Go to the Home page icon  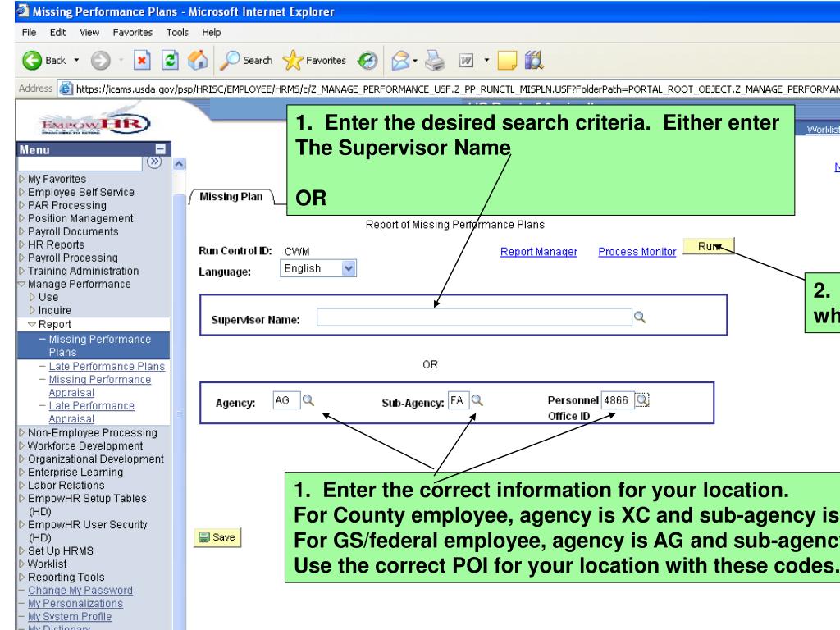coord(198,61)
